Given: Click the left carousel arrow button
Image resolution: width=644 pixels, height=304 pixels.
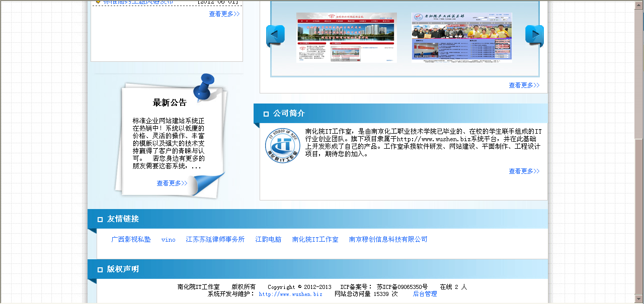Looking at the screenshot, I should point(275,36).
